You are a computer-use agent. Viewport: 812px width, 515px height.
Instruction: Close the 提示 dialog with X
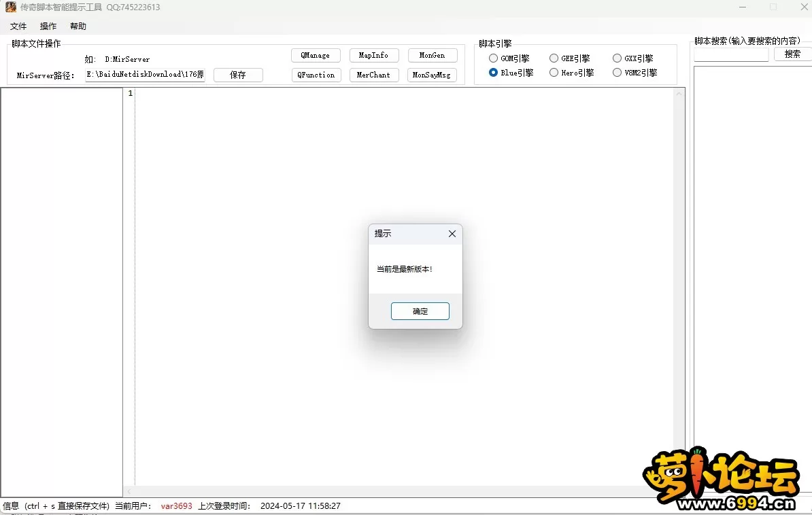[452, 234]
